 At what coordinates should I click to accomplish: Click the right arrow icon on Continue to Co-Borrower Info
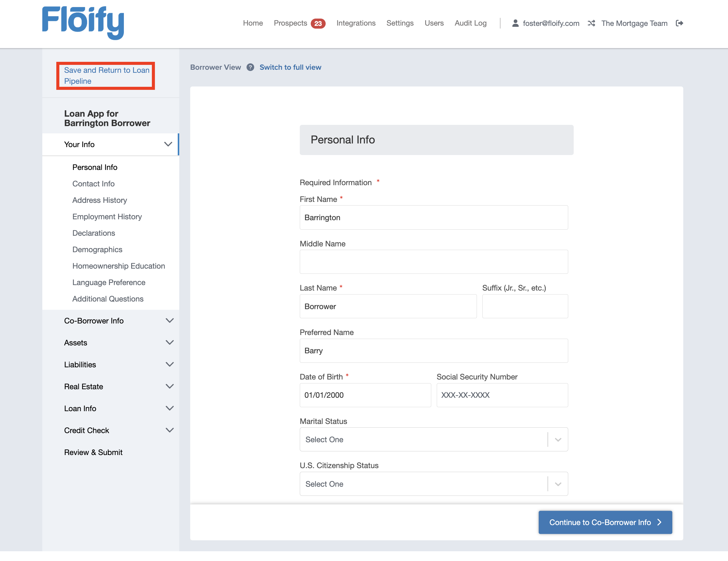659,522
